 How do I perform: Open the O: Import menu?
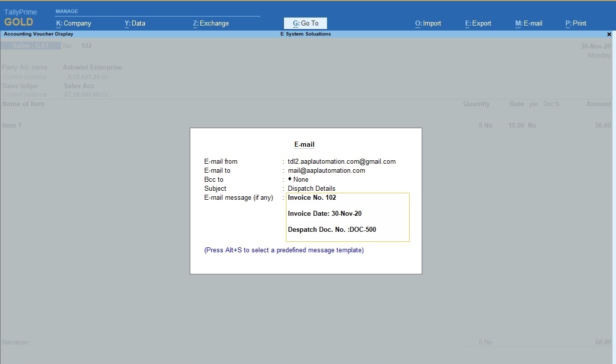click(428, 23)
